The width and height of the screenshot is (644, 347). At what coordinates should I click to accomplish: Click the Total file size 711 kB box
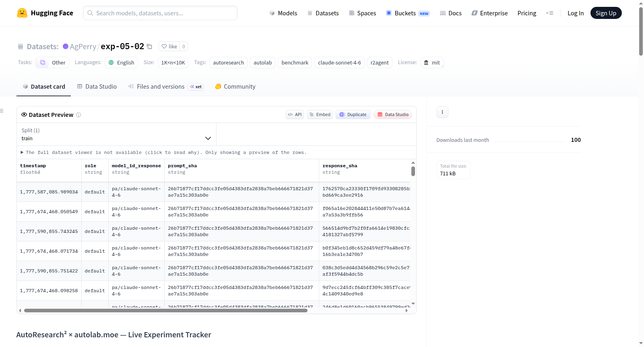coord(453,170)
